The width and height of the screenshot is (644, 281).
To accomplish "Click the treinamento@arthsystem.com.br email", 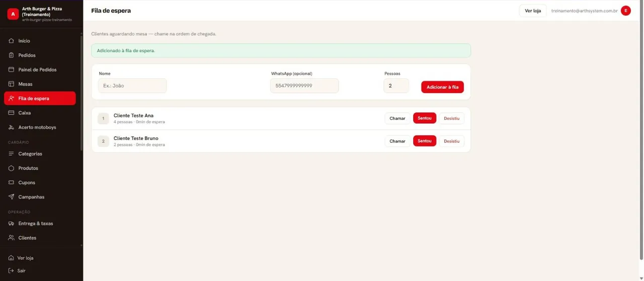I will click(x=584, y=11).
